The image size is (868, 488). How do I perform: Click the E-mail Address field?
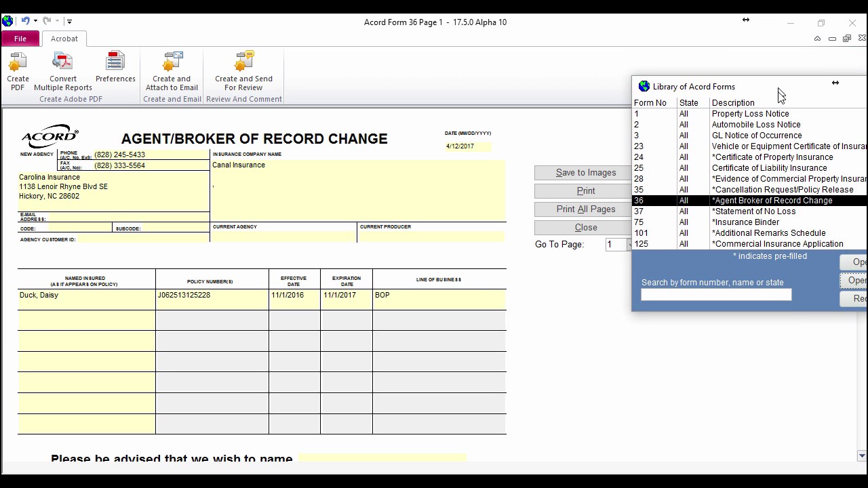tap(128, 217)
